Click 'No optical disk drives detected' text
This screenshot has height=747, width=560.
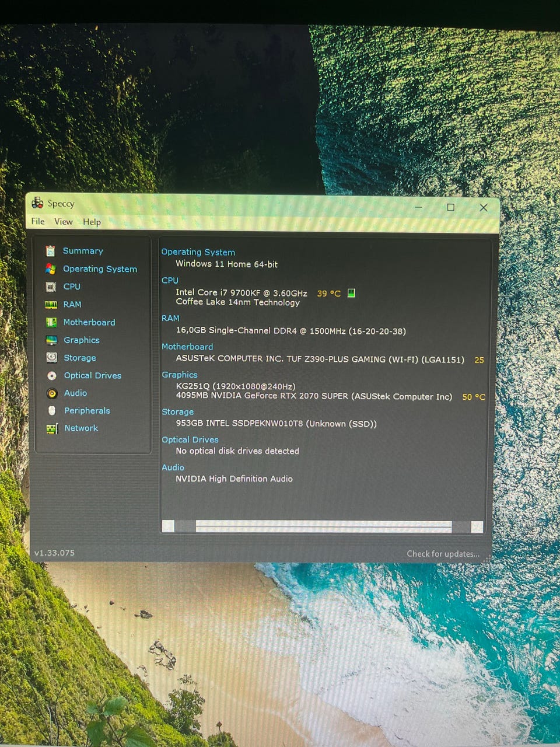(x=237, y=451)
